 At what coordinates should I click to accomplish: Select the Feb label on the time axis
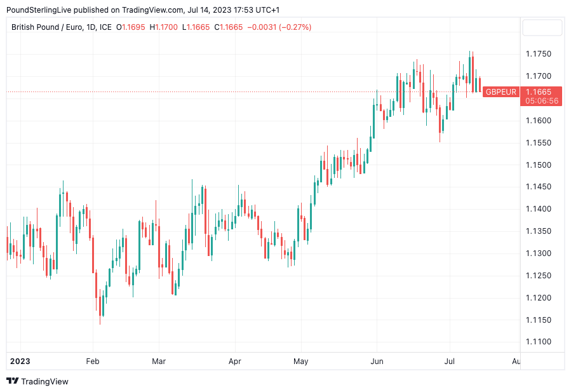(93, 361)
